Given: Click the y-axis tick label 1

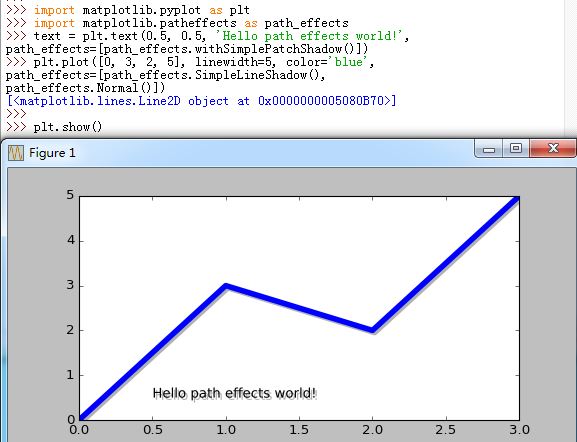Looking at the screenshot, I should tap(70, 375).
